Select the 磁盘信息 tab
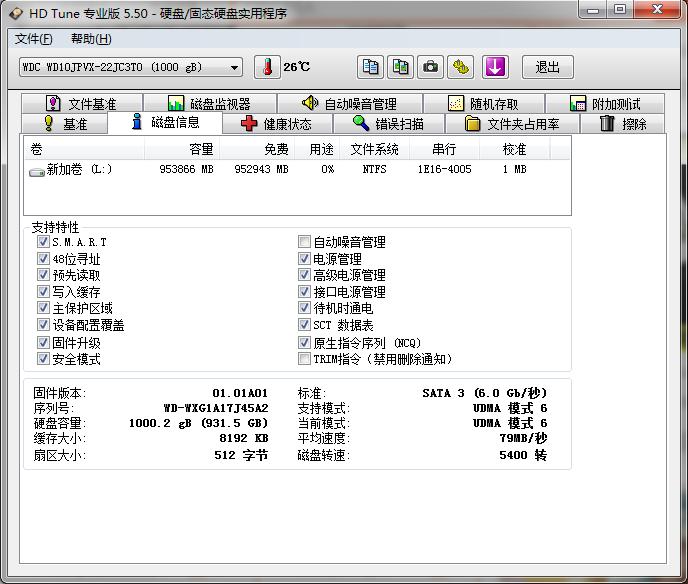 (x=165, y=122)
